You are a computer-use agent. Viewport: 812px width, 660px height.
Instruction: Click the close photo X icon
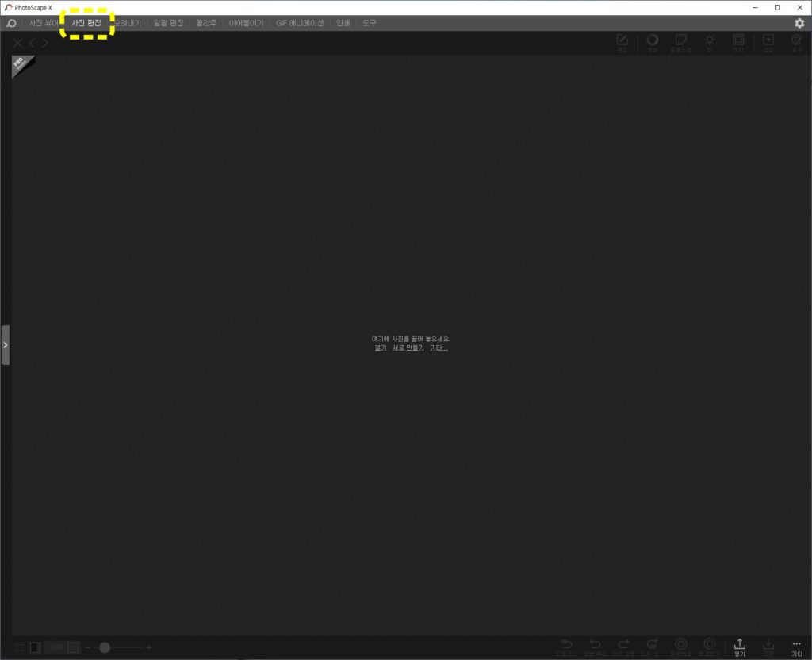tap(17, 43)
